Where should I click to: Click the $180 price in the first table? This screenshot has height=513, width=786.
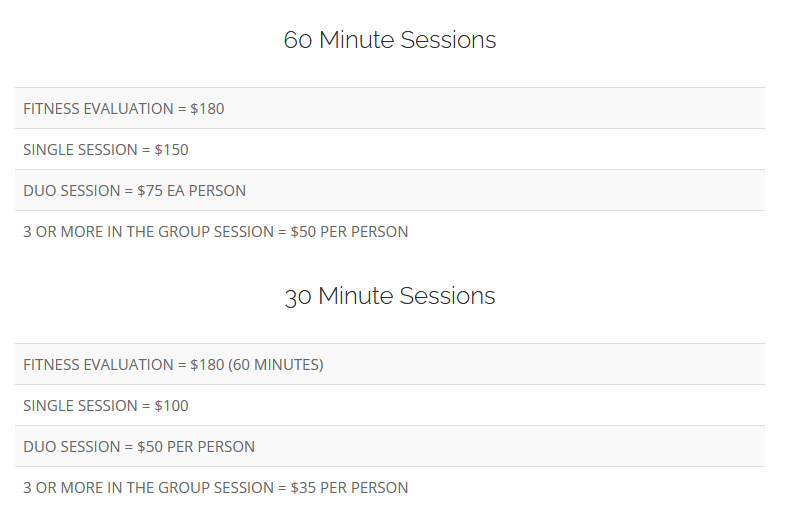pyautogui.click(x=207, y=108)
